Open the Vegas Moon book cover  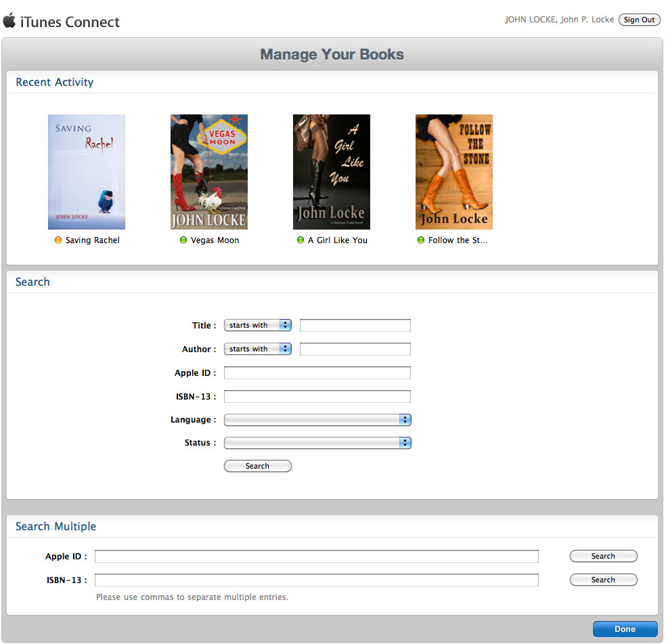(x=209, y=172)
